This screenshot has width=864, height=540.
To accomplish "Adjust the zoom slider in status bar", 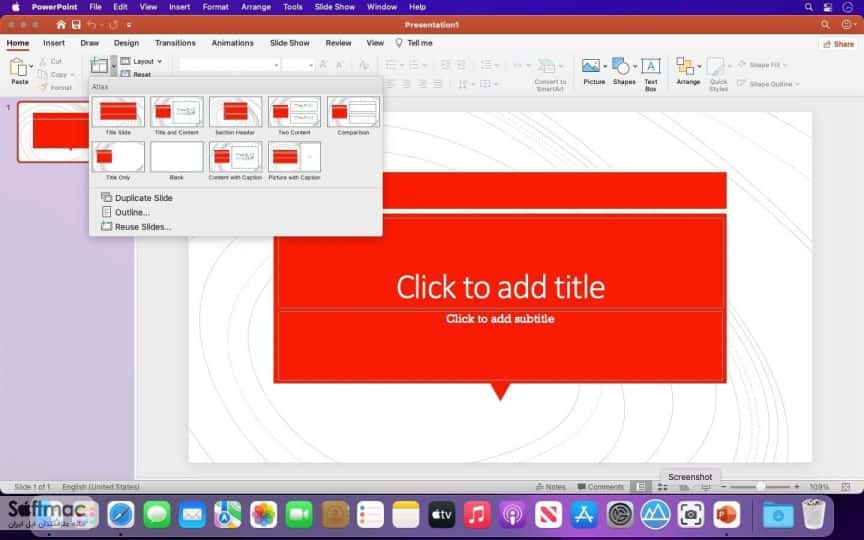I will pos(760,487).
